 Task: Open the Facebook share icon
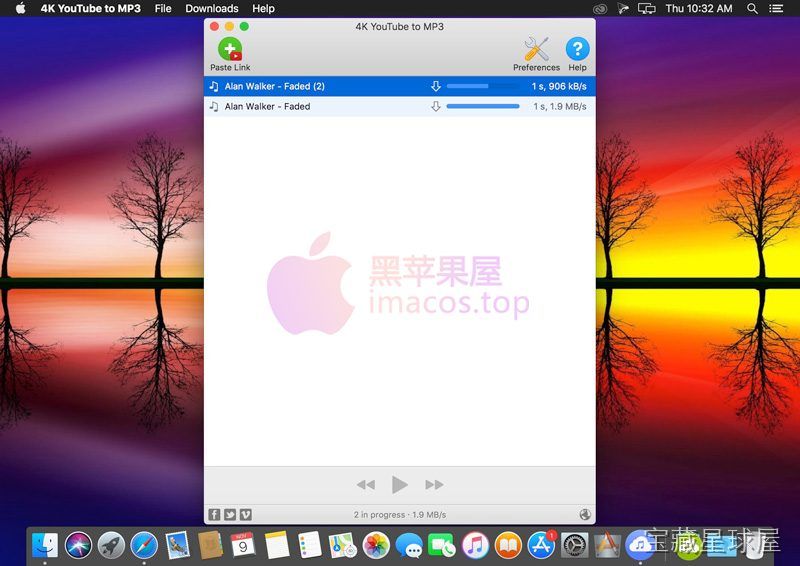click(x=214, y=514)
